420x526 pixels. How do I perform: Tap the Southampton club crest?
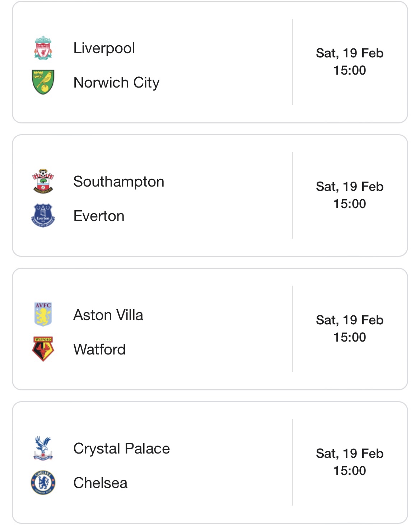point(43,182)
